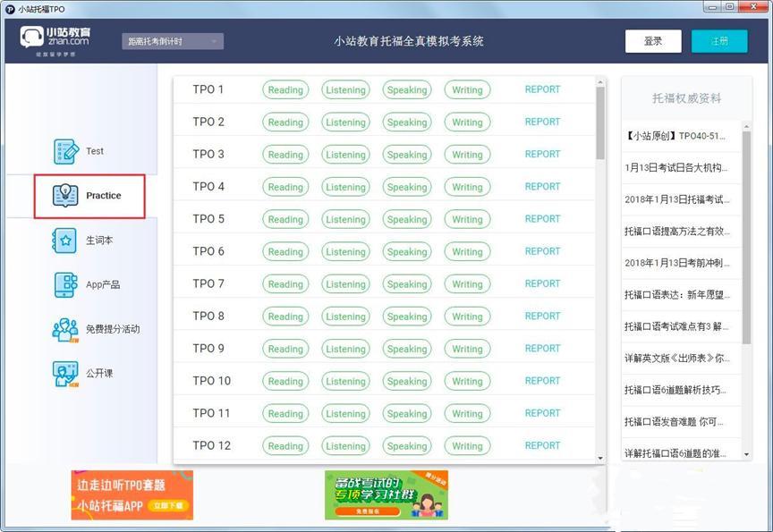
Task: Launch TPO 8 Reading
Action: click(285, 317)
